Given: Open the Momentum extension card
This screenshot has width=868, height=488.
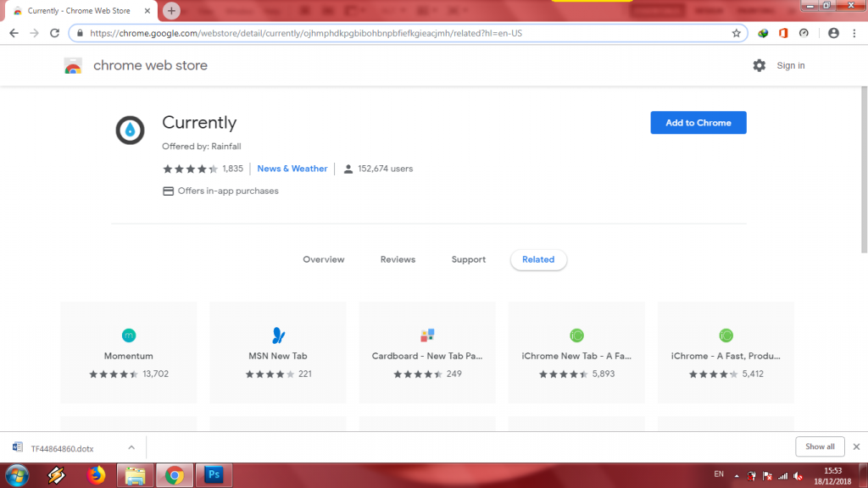Looking at the screenshot, I should 129,352.
